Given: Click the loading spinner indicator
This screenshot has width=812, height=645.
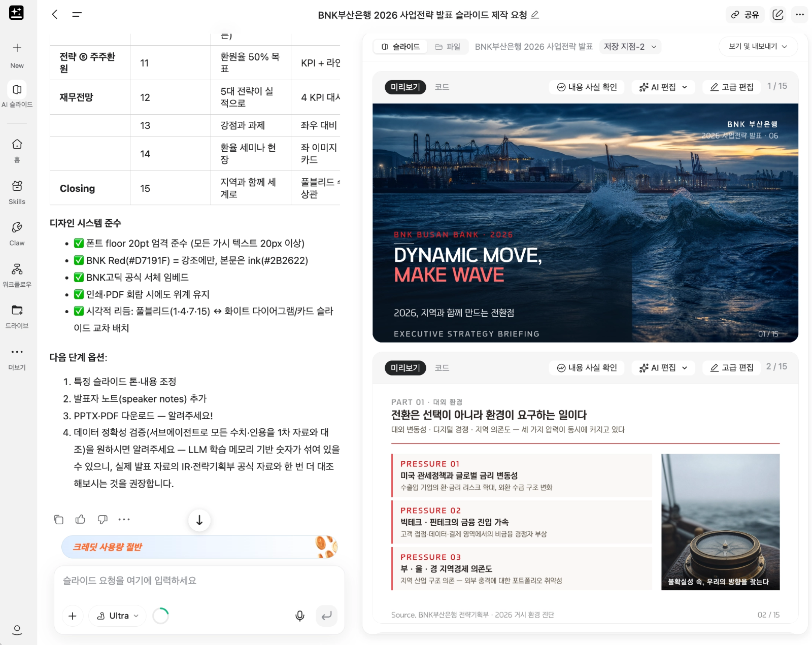Looking at the screenshot, I should [161, 616].
